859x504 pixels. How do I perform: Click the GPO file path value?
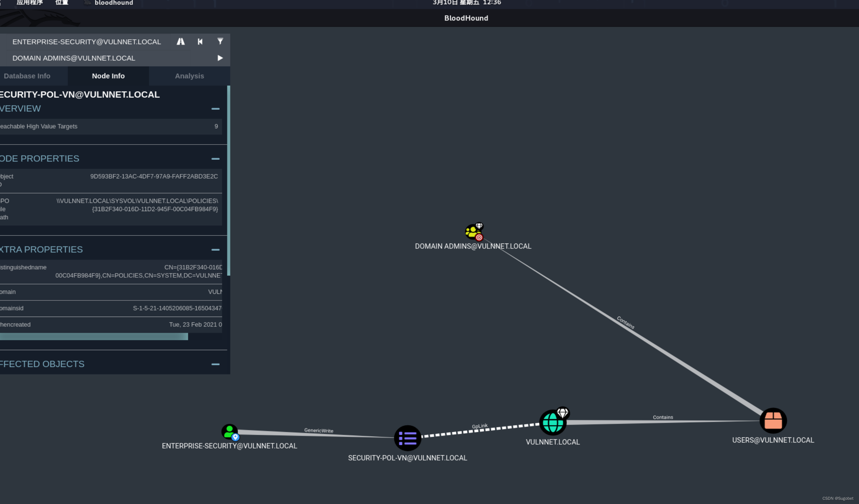click(x=137, y=205)
